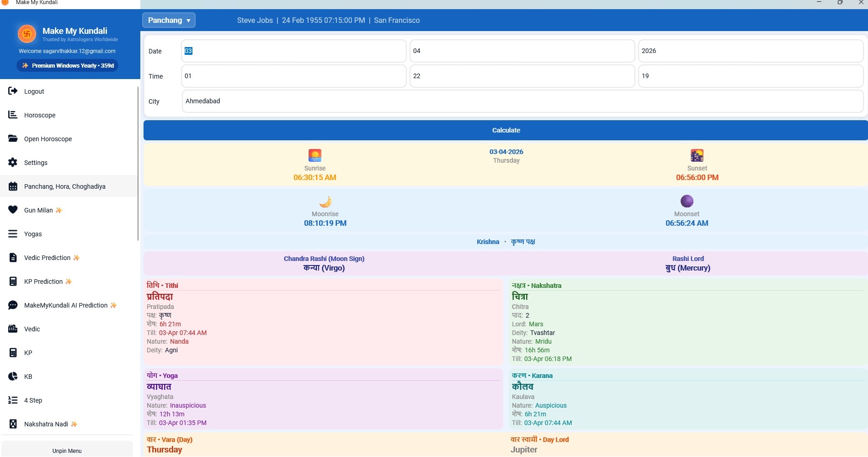Click the Unpin Menu button
The width and height of the screenshot is (868, 457).
(x=67, y=450)
